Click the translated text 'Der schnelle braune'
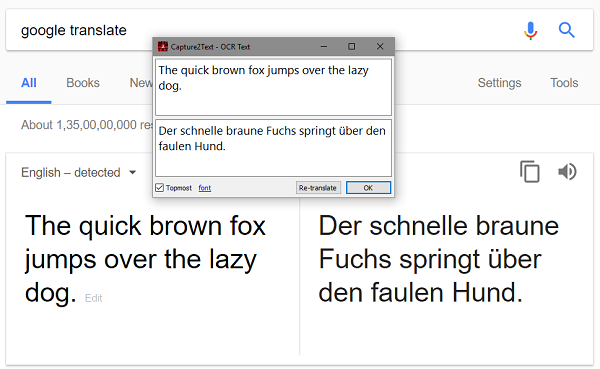600x369 pixels. point(439,226)
